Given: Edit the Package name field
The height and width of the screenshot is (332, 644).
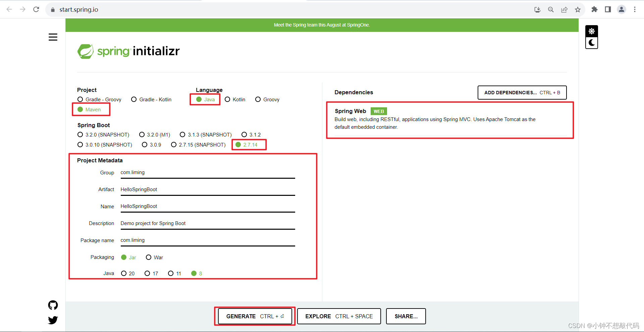Looking at the screenshot, I should 208,240.
